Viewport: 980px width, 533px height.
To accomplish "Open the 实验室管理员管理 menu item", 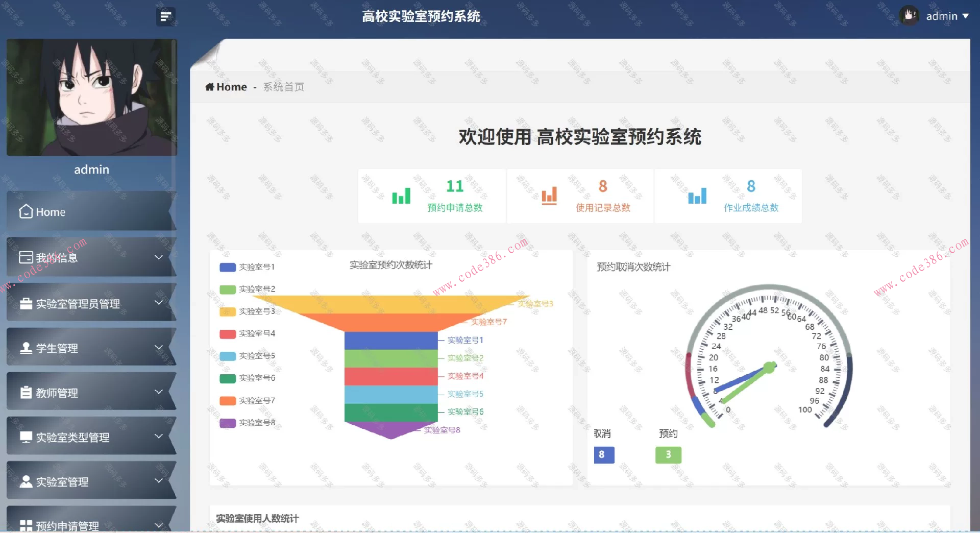I will [91, 303].
